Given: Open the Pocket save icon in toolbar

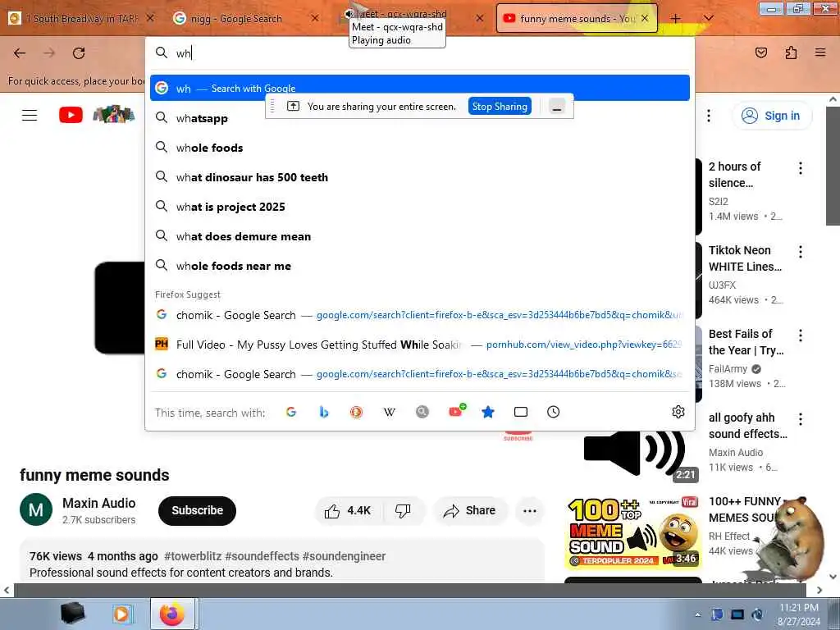Looking at the screenshot, I should tap(760, 52).
